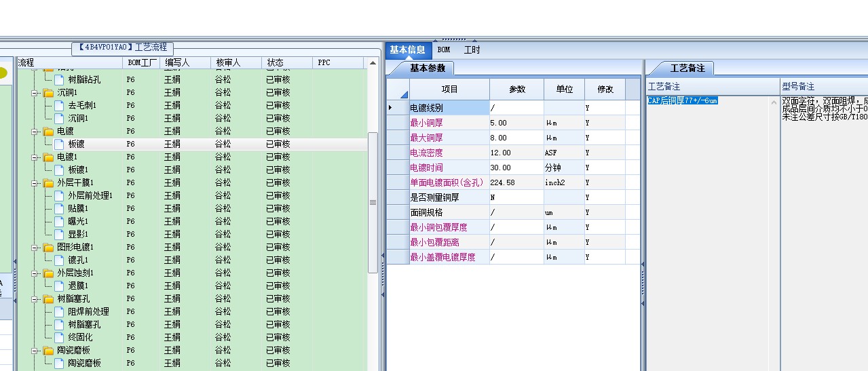Click the 核审人 column header
Viewport: 868px width, 371px height.
pos(236,62)
